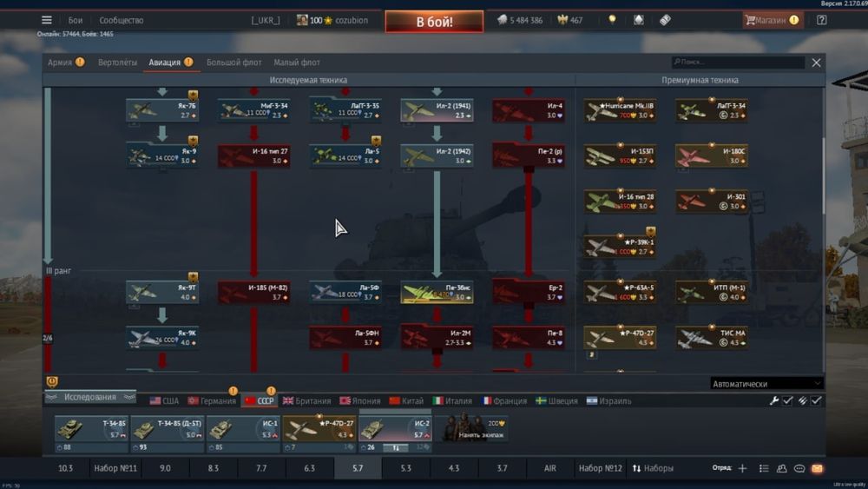
Task: Switch nation to Германия
Action: [x=212, y=401]
